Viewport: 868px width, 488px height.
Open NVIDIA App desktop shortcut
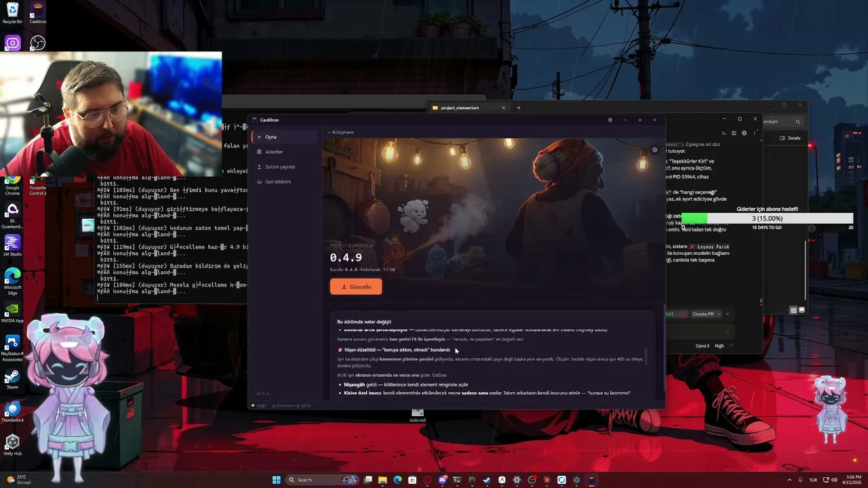click(x=12, y=312)
